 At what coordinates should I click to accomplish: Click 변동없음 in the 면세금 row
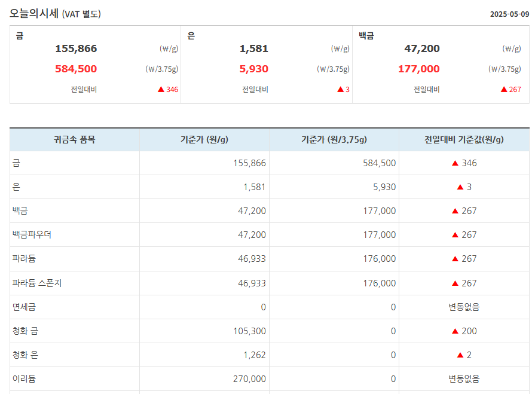(464, 307)
